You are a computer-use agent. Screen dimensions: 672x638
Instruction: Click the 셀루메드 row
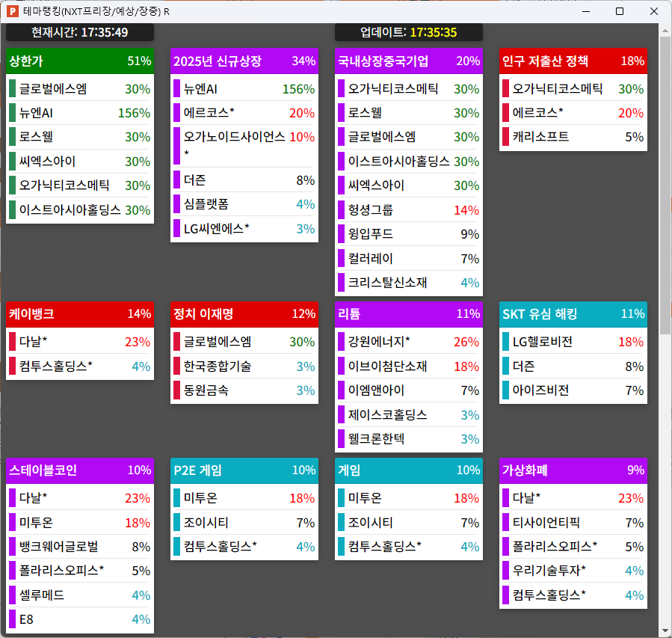pos(80,595)
